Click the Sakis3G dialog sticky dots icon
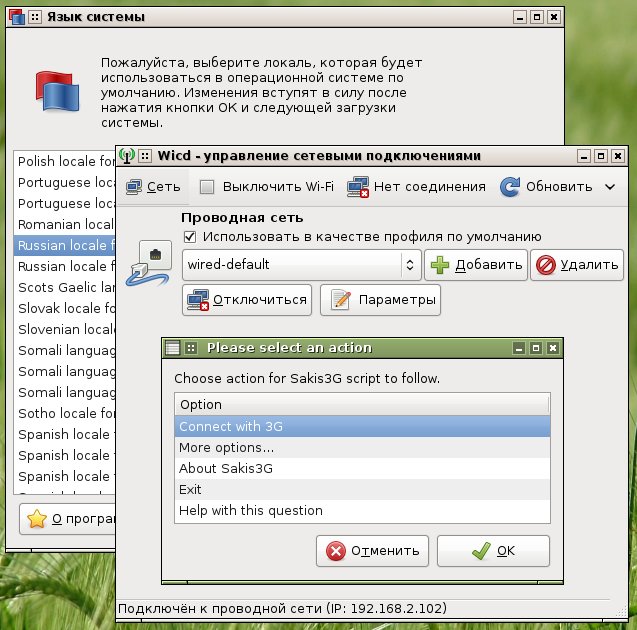 (x=191, y=348)
